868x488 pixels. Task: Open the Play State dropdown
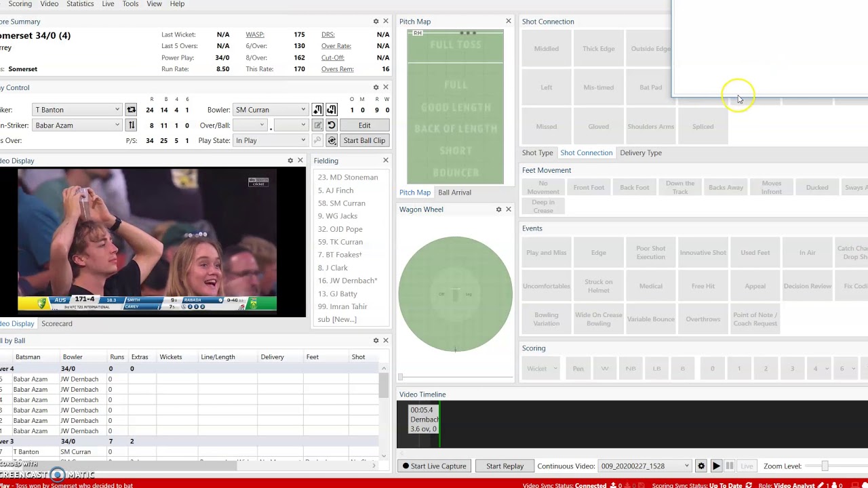271,140
